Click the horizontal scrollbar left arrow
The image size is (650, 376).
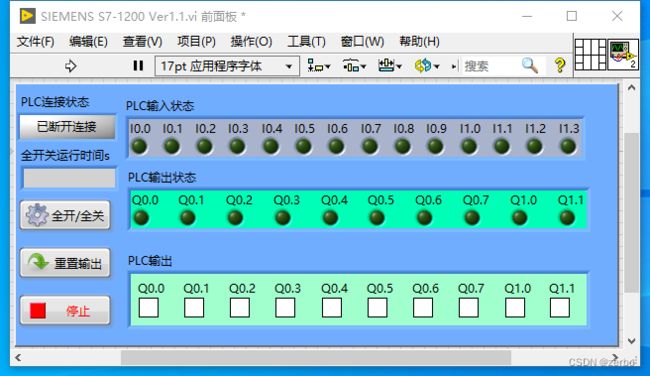tap(18, 357)
